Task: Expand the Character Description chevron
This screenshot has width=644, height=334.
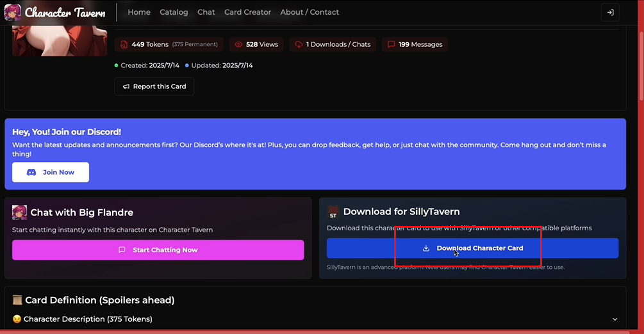Action: click(x=615, y=319)
